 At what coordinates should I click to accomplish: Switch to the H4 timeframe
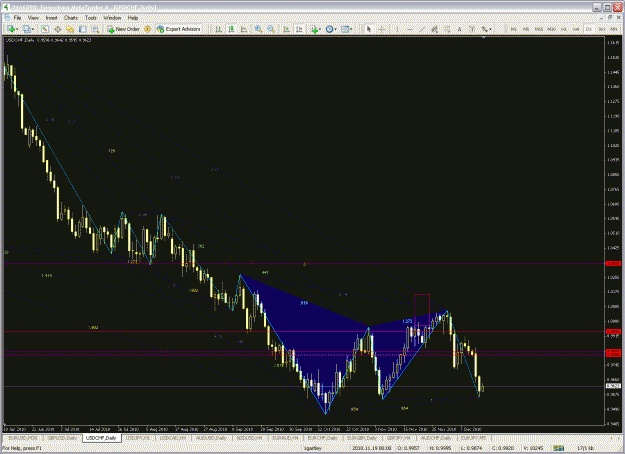coord(576,29)
